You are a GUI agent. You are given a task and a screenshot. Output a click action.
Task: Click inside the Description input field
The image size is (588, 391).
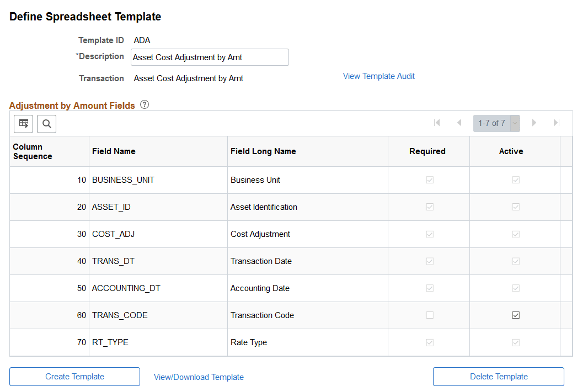pos(210,57)
